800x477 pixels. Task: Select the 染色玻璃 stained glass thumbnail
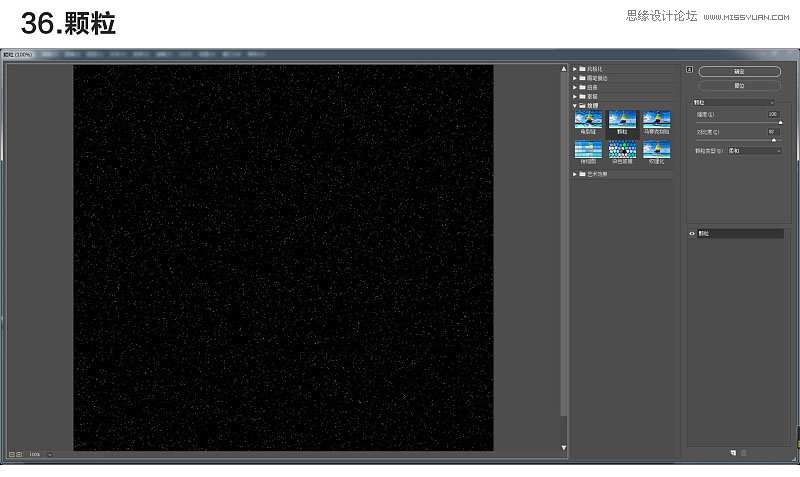[x=622, y=149]
